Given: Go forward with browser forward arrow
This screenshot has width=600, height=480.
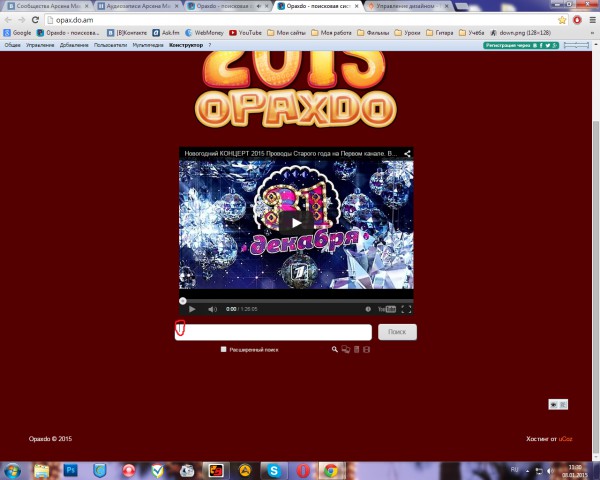Looking at the screenshot, I should coord(22,20).
